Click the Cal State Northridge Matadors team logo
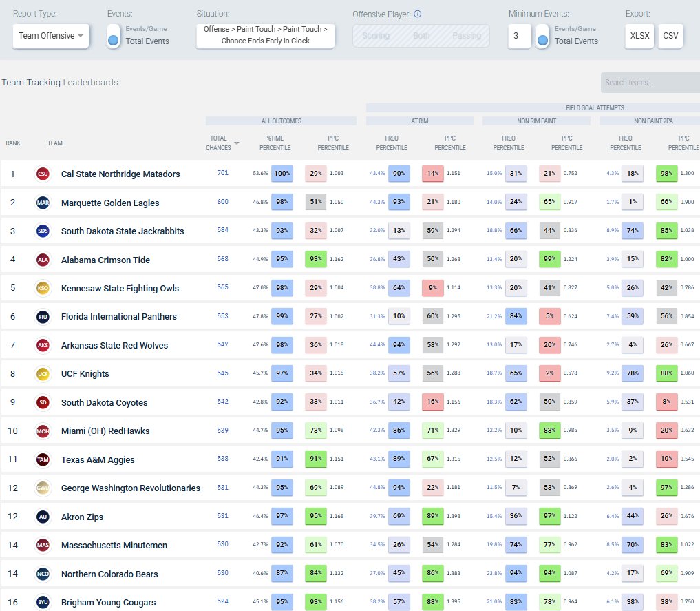 (43, 174)
